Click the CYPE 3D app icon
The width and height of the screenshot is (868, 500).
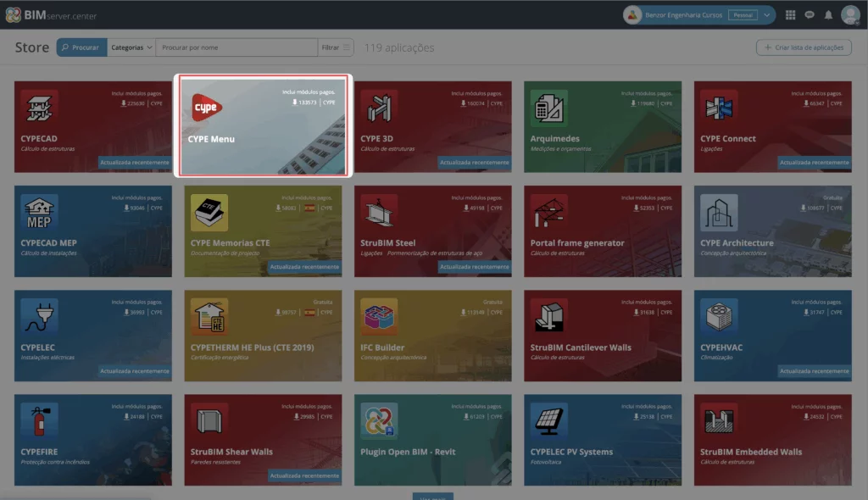coord(378,107)
